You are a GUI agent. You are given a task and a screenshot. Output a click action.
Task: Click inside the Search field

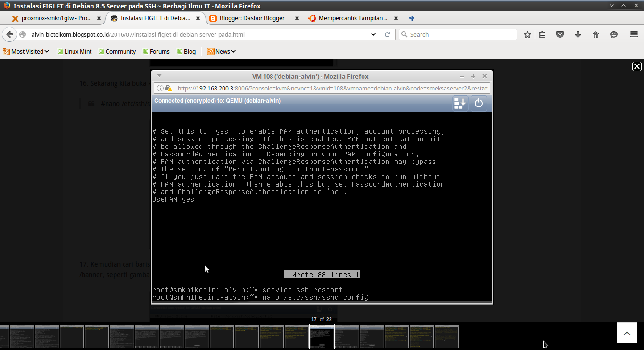click(457, 34)
